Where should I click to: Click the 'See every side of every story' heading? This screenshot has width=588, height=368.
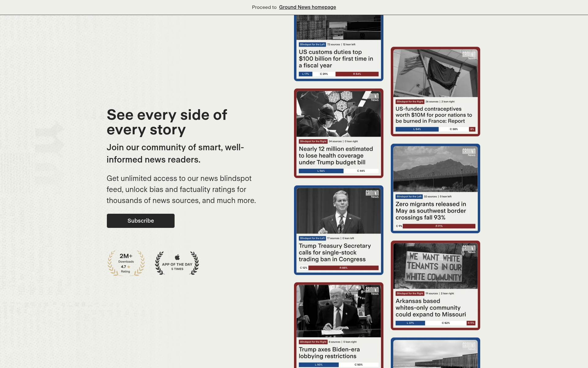click(167, 122)
